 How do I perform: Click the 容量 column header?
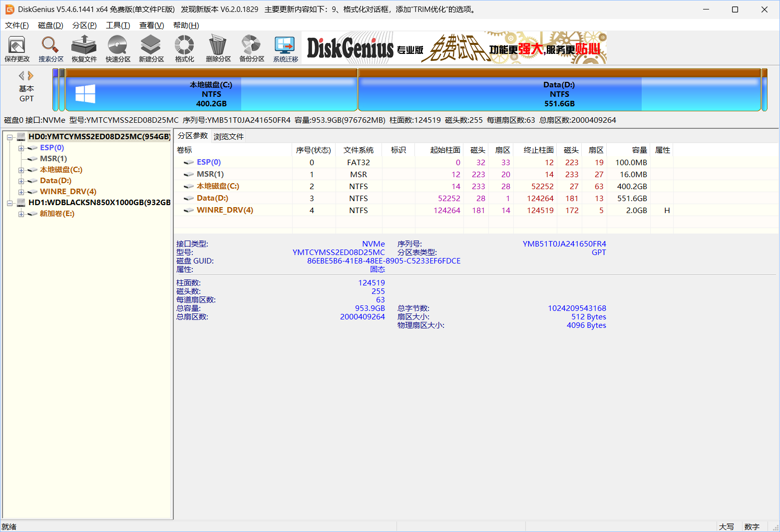pos(629,150)
